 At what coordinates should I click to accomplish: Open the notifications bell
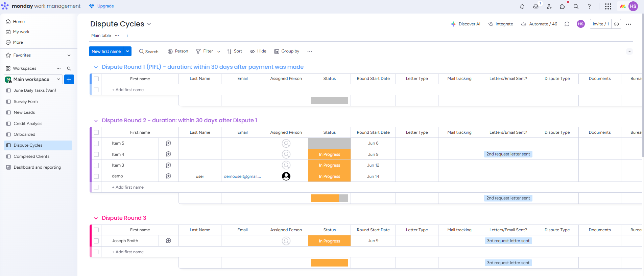click(x=522, y=6)
